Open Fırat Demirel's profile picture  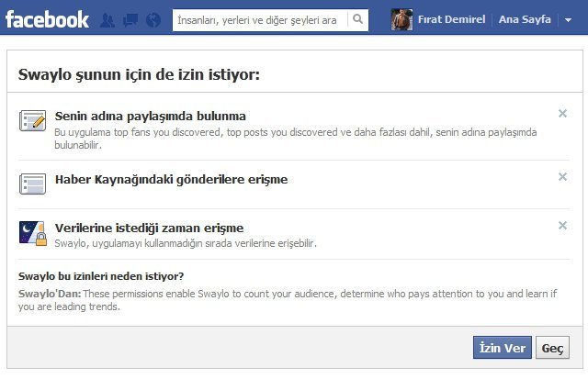(x=401, y=19)
